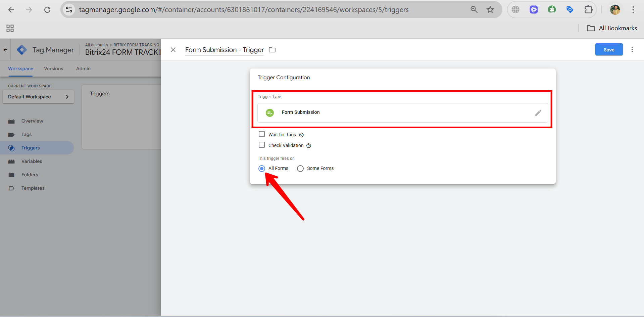The width and height of the screenshot is (644, 317).
Task: Edit trigger type with the pencil icon
Action: click(x=538, y=113)
